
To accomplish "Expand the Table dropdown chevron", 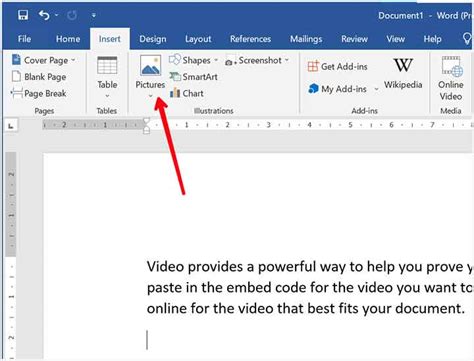I will (x=107, y=96).
